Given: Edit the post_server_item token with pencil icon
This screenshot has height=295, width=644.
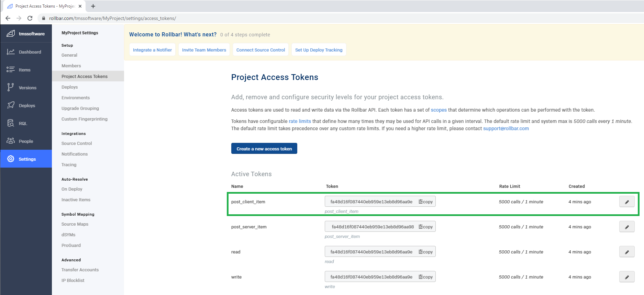Looking at the screenshot, I should point(626,227).
